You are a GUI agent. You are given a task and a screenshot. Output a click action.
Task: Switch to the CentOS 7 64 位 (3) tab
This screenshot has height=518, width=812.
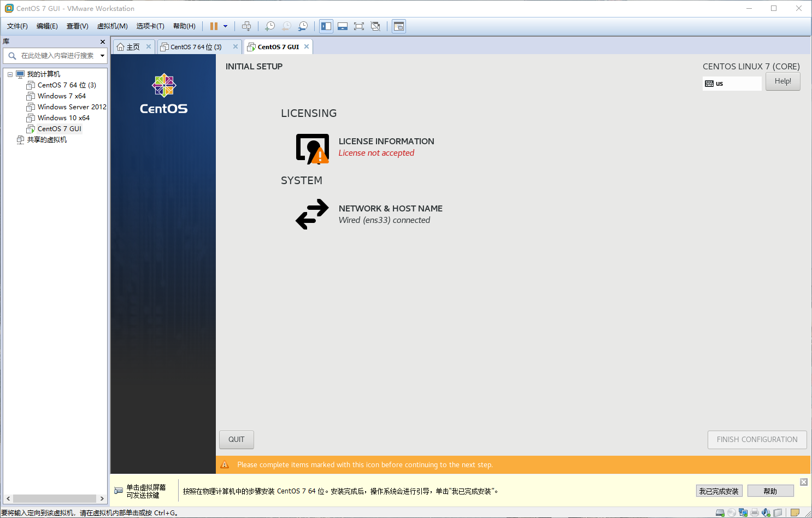click(196, 47)
